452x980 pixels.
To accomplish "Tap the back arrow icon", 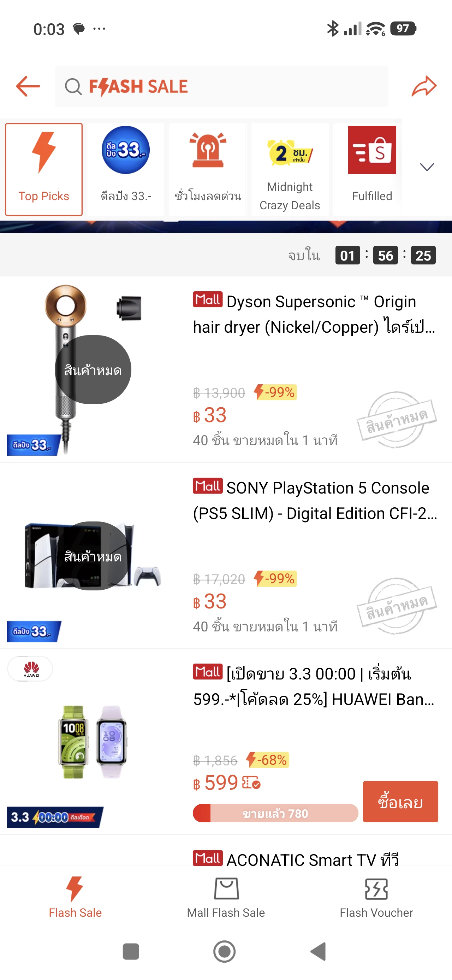I will coord(28,86).
